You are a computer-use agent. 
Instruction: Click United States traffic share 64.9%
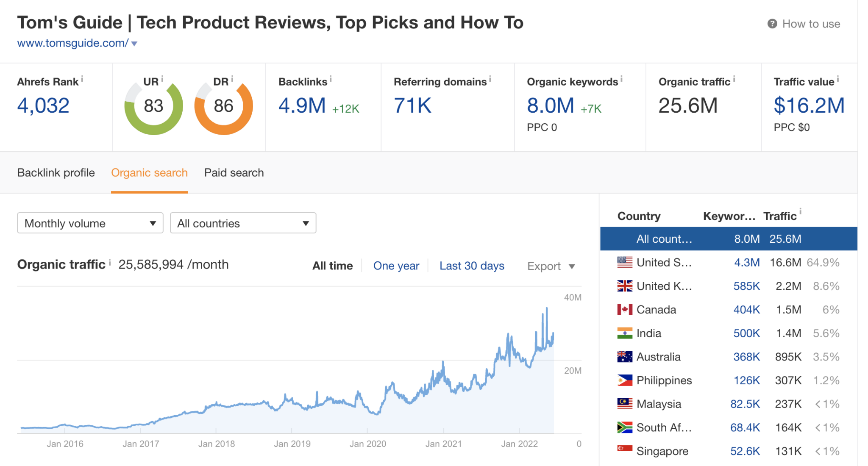(823, 263)
